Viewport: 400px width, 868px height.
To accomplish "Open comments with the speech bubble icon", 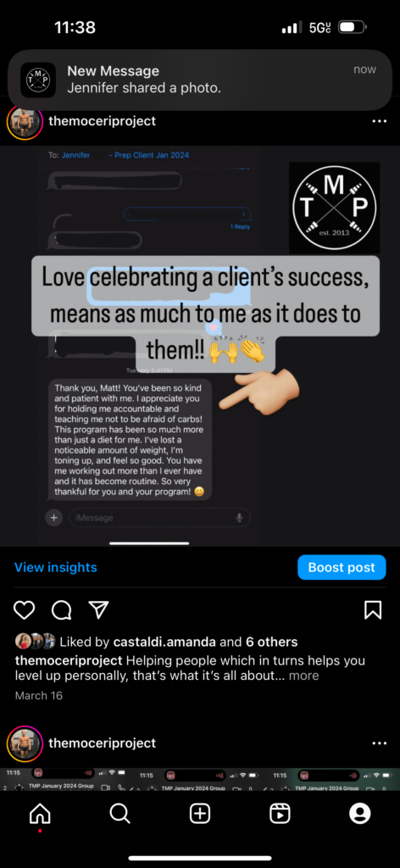I will click(61, 609).
